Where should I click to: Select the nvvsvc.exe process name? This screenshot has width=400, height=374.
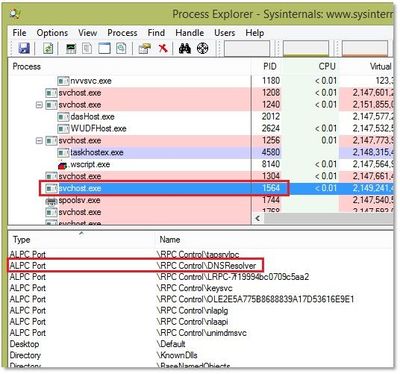91,81
